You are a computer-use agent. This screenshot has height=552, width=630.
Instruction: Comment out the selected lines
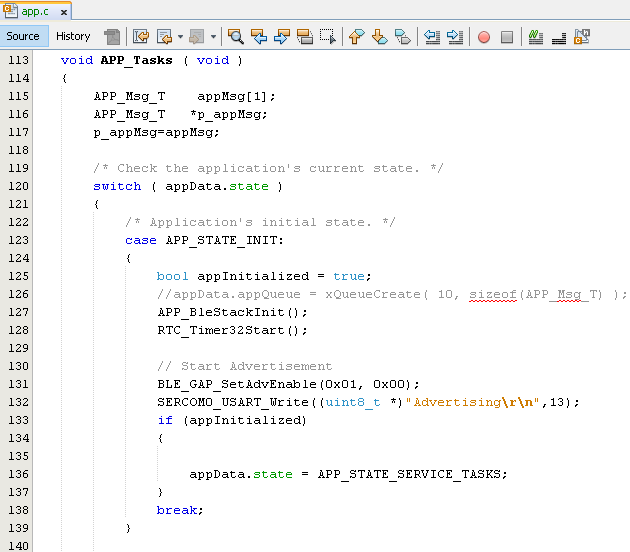point(536,37)
